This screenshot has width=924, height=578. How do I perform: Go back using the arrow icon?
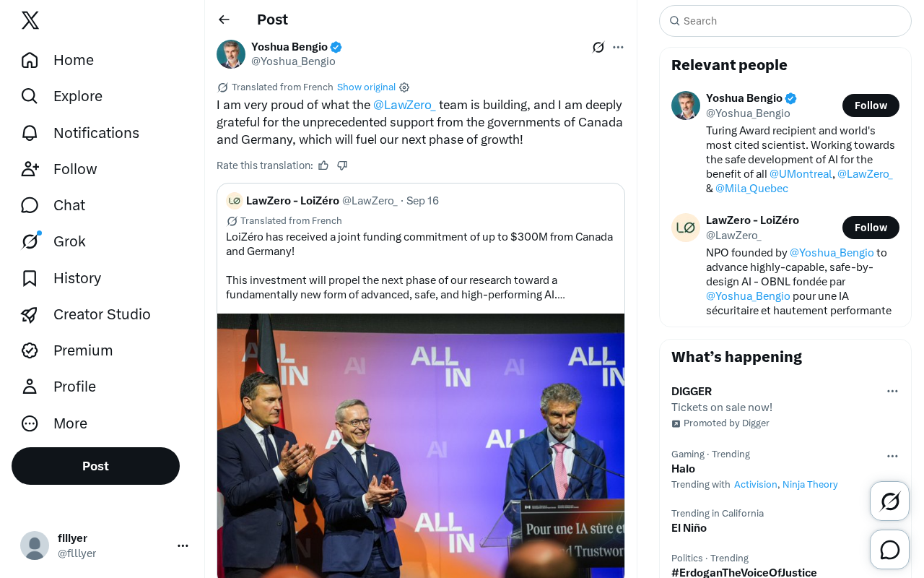(224, 20)
